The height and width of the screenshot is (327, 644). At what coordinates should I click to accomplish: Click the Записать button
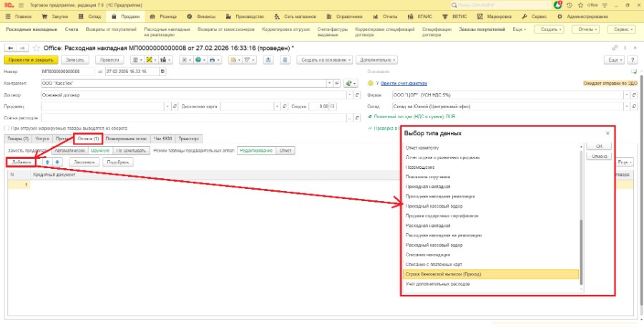tap(75, 60)
